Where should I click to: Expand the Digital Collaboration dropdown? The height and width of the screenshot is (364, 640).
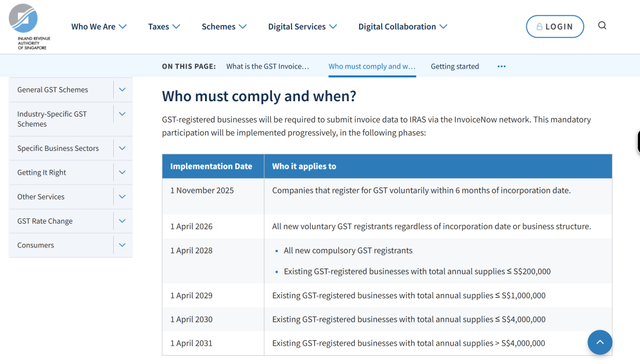[x=402, y=27]
